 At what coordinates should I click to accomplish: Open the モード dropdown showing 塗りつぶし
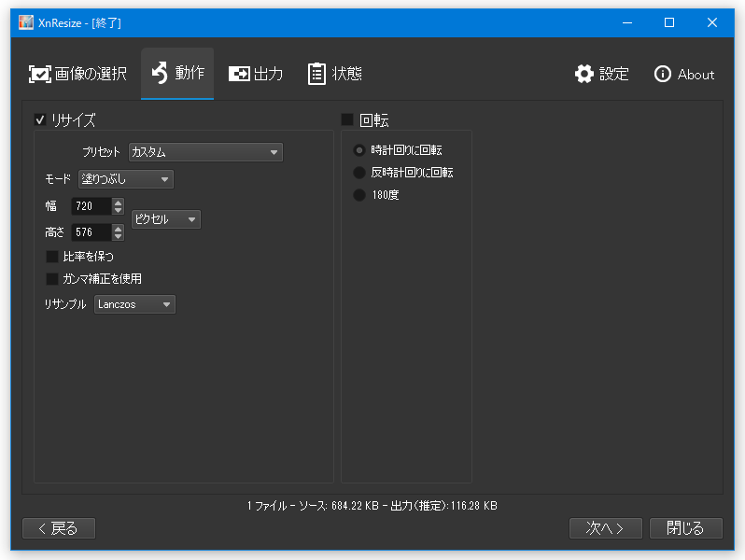[126, 179]
